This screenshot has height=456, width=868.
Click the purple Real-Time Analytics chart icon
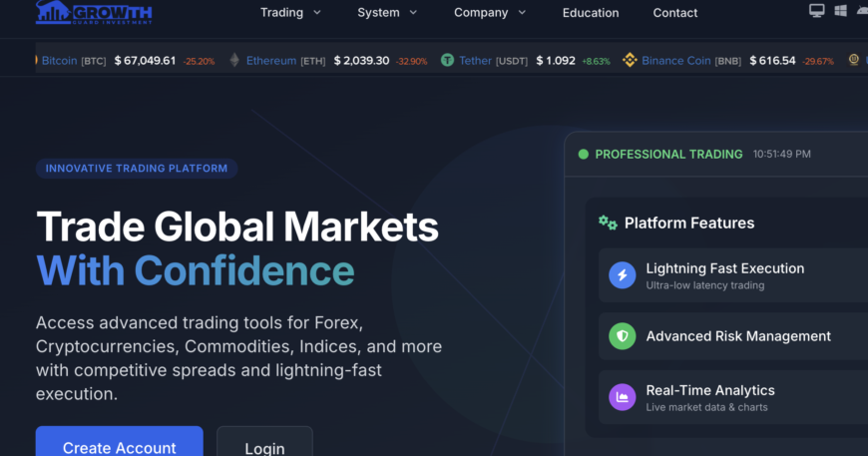pos(623,397)
